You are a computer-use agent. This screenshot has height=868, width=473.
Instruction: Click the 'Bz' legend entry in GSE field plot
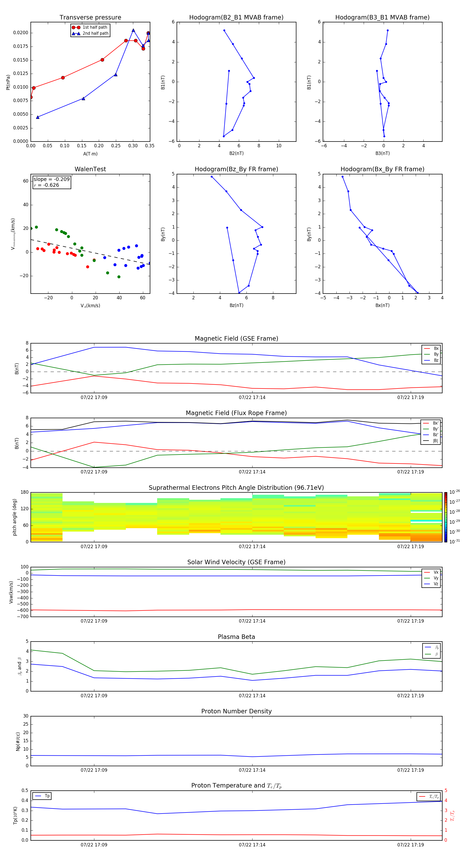click(x=431, y=360)
